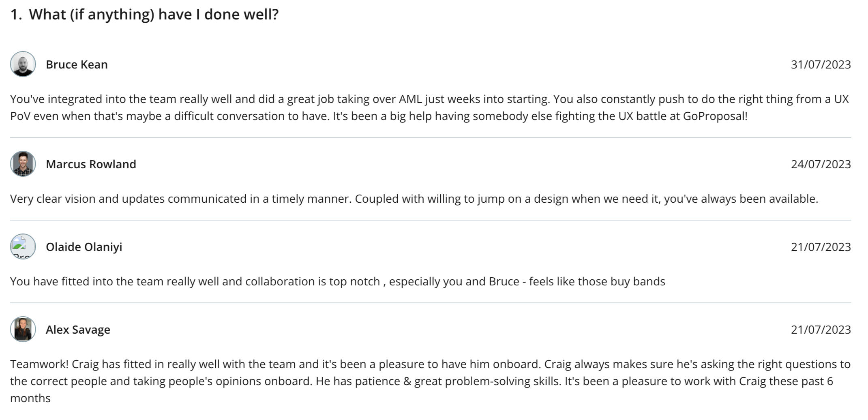Image resolution: width=868 pixels, height=420 pixels.
Task: Click Alex Savage's profile avatar
Action: pos(23,329)
